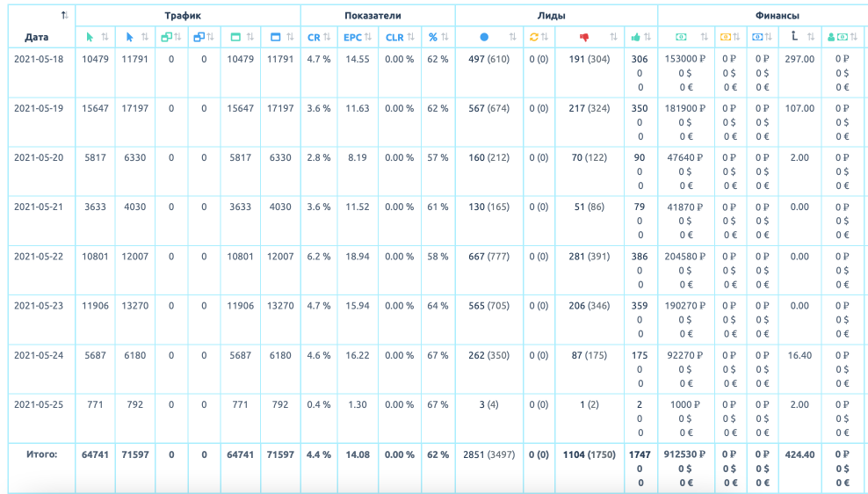Click the black L-shaped icon in Финансы
Screen dimensions: 868x494
(794, 37)
